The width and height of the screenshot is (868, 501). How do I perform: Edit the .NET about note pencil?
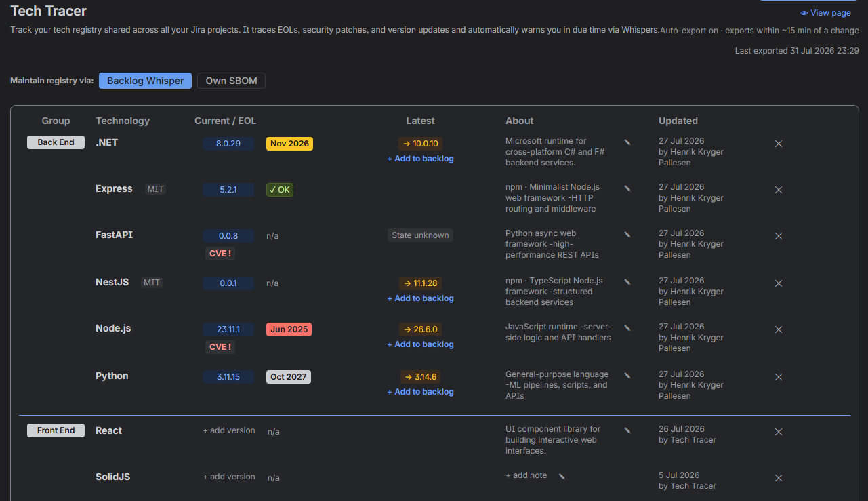click(x=627, y=142)
